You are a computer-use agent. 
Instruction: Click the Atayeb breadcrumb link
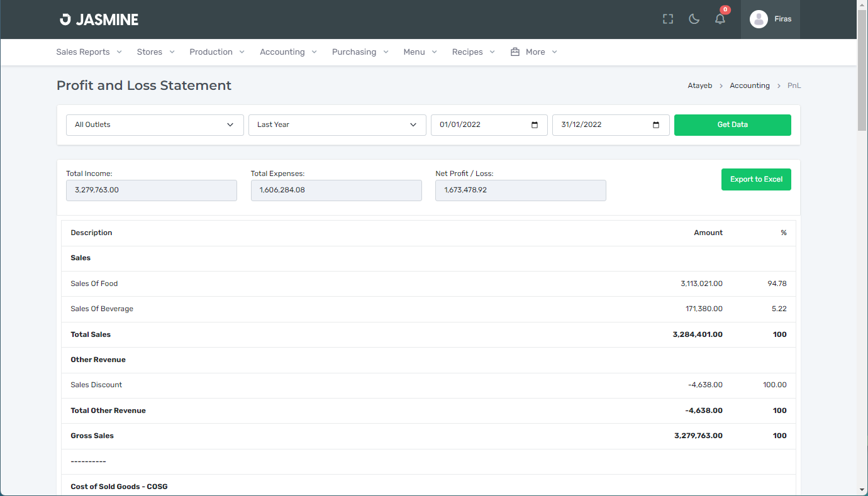click(699, 85)
